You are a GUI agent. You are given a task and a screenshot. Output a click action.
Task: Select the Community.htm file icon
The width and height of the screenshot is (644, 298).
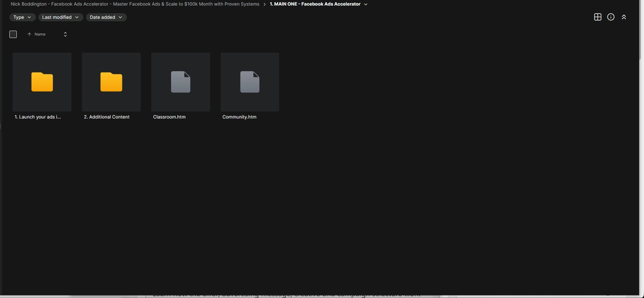coord(250,82)
